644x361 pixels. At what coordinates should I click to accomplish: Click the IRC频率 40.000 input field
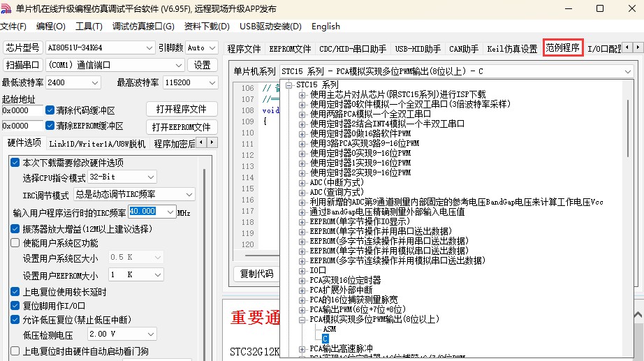coord(151,212)
